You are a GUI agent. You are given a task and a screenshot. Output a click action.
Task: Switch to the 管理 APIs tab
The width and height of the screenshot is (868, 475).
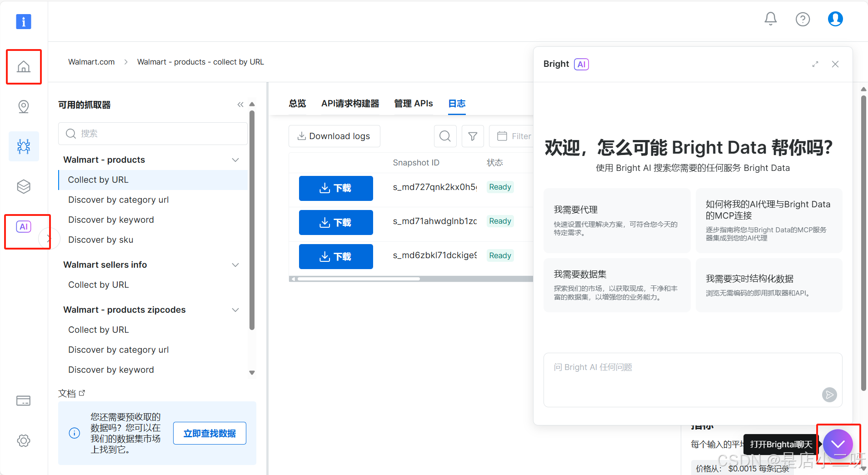413,104
